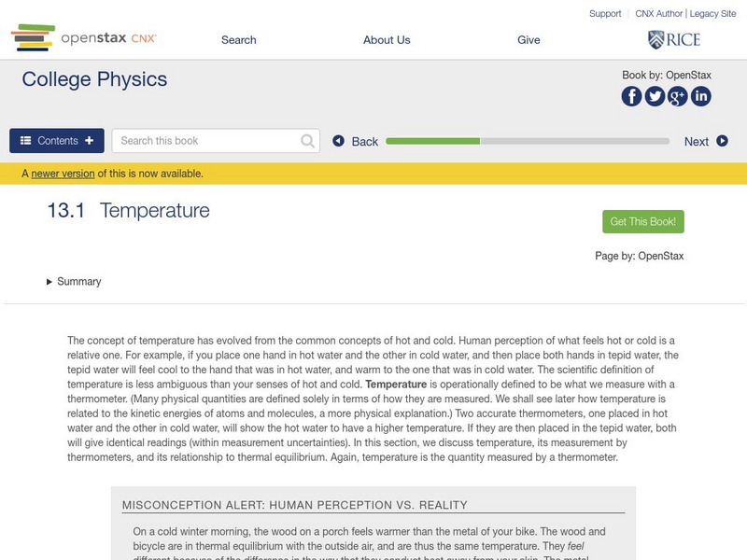Follow the newer version link
The image size is (747, 560).
point(63,174)
